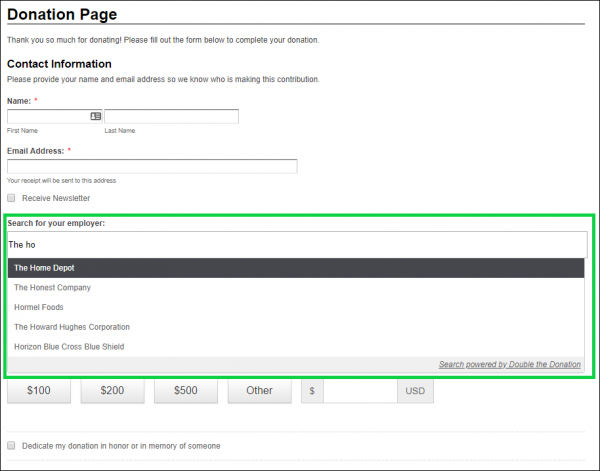Click the 'Your receipt will be sent' note
The width and height of the screenshot is (600, 471).
(x=61, y=181)
